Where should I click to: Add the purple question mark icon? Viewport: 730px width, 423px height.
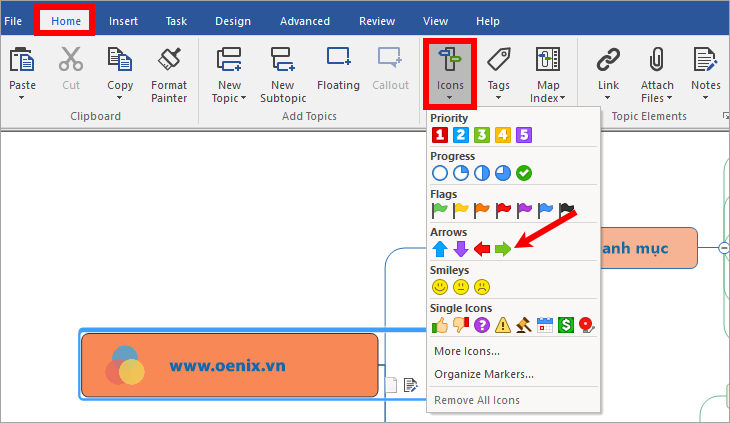pyautogui.click(x=481, y=325)
